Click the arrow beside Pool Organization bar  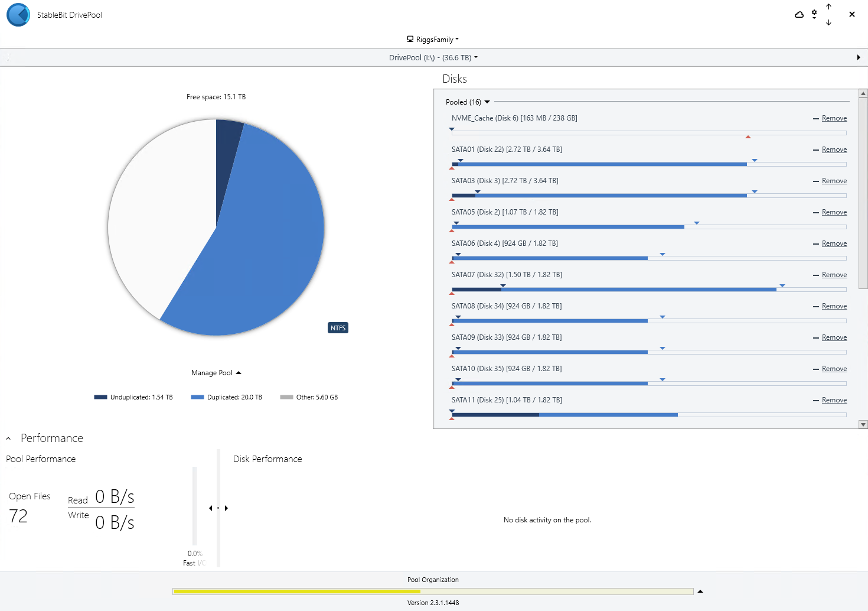700,591
